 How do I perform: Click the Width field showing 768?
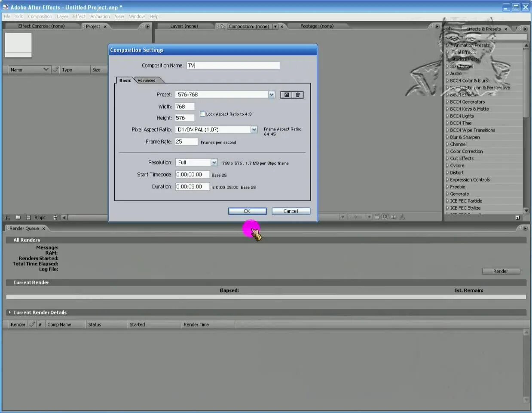coord(184,107)
